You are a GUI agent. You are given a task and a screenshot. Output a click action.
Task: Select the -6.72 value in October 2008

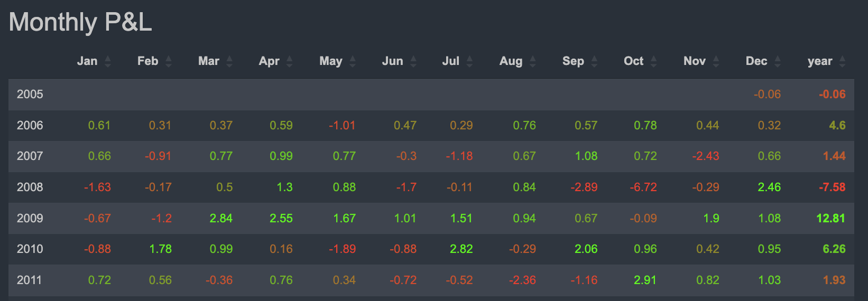pyautogui.click(x=643, y=187)
